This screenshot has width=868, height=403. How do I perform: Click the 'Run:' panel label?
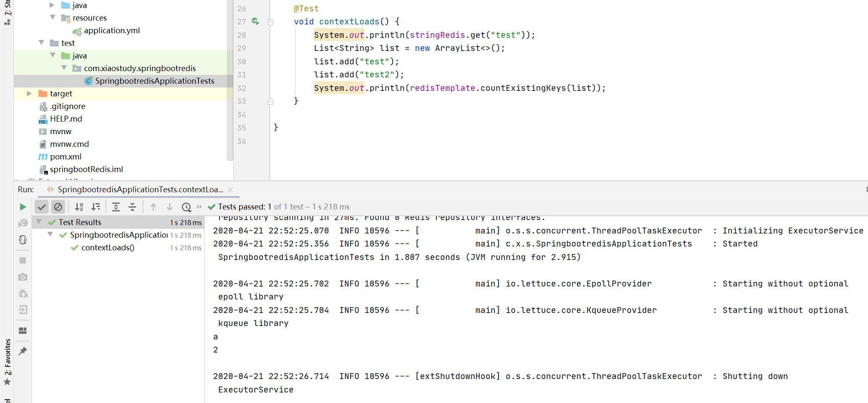click(26, 190)
